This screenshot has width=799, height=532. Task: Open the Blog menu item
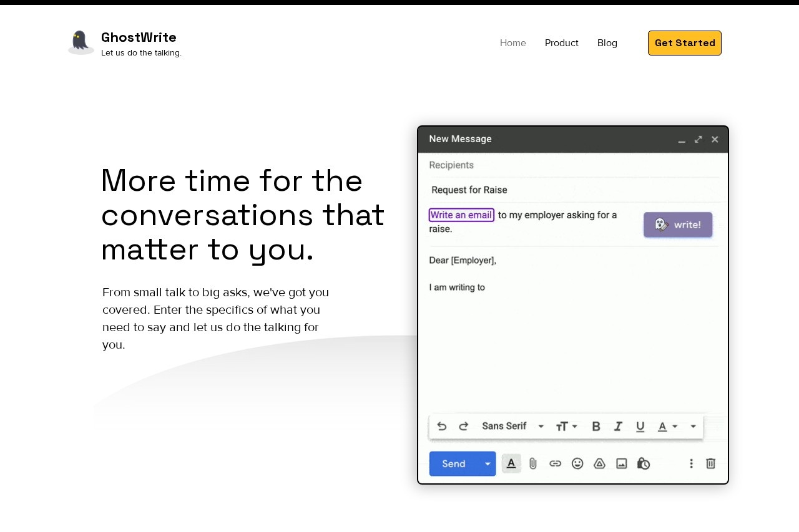click(607, 43)
